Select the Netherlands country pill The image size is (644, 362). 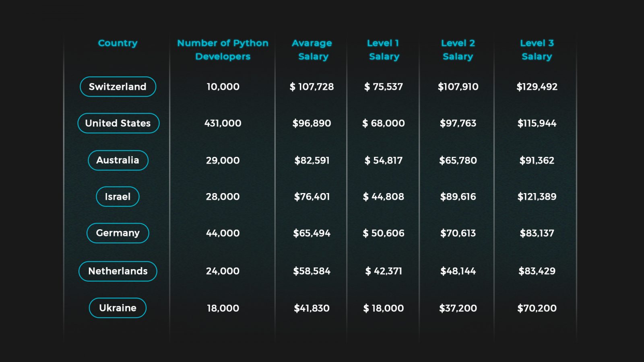[118, 271]
